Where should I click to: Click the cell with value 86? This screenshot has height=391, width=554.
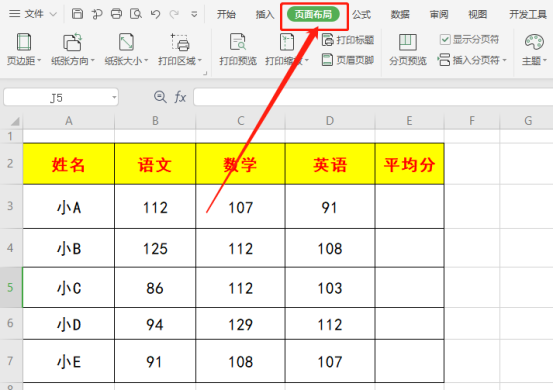(155, 288)
